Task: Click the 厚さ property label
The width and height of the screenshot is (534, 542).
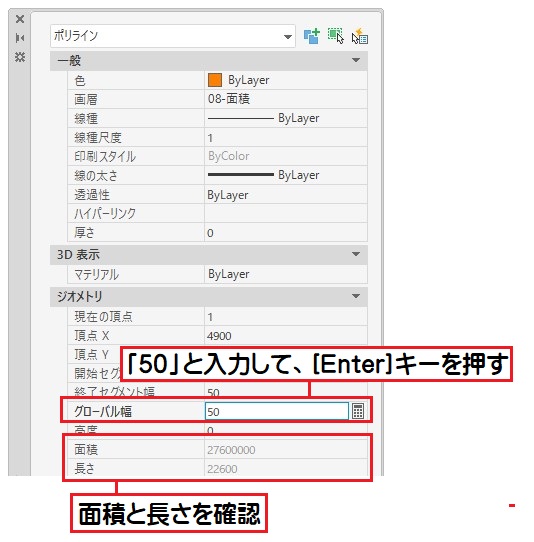Action: click(84, 232)
